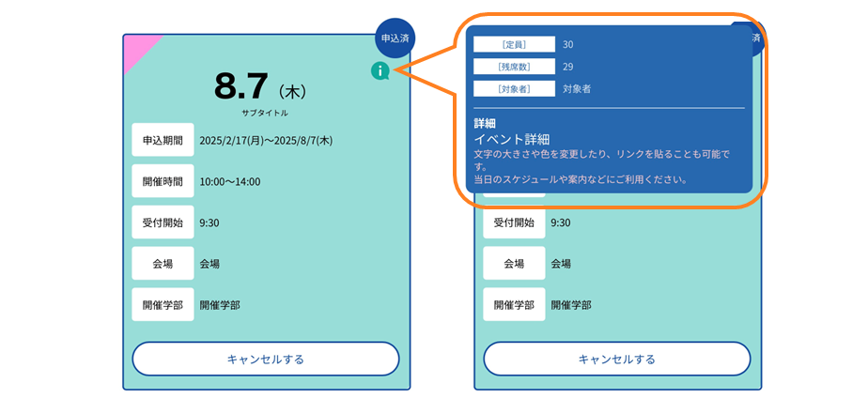Select the 8.7 date heading
Image resolution: width=868 pixels, height=414 pixels.
(x=241, y=85)
